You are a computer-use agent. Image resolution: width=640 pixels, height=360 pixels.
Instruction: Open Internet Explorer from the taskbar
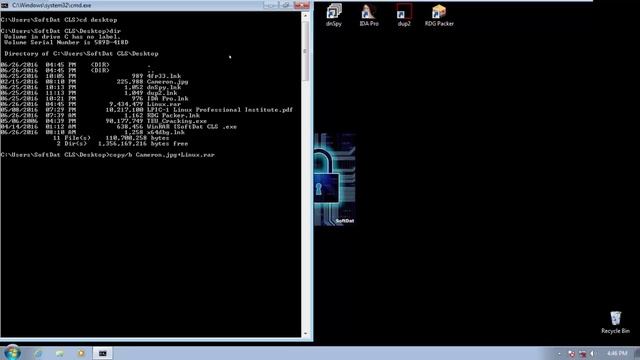tap(38, 353)
